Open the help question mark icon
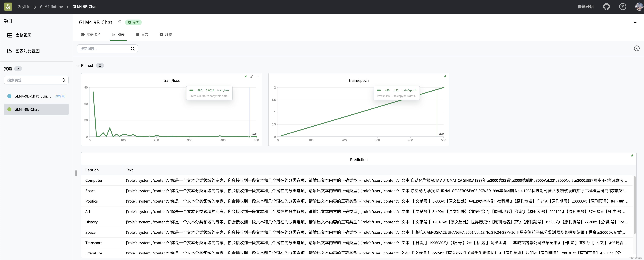Screen dimensions: 644x260 622,7
